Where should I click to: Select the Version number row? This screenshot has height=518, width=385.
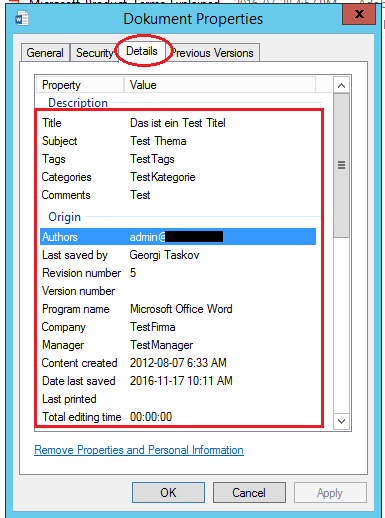pyautogui.click(x=178, y=291)
